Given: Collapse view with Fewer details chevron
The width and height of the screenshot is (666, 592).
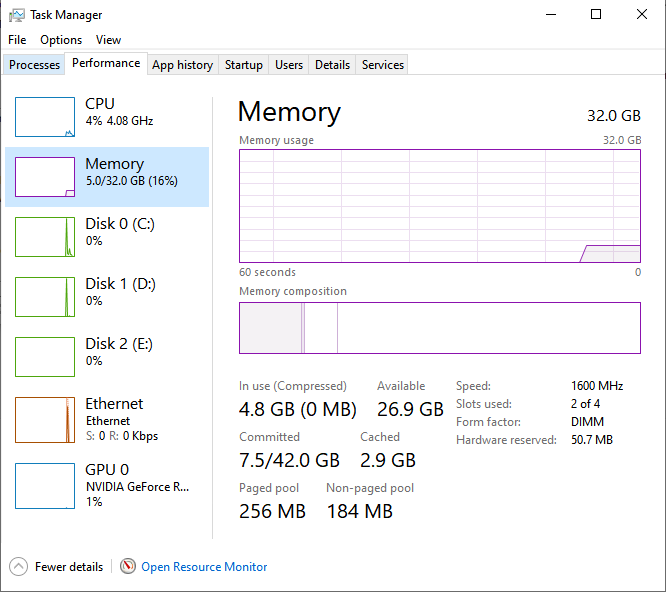Looking at the screenshot, I should [18, 566].
